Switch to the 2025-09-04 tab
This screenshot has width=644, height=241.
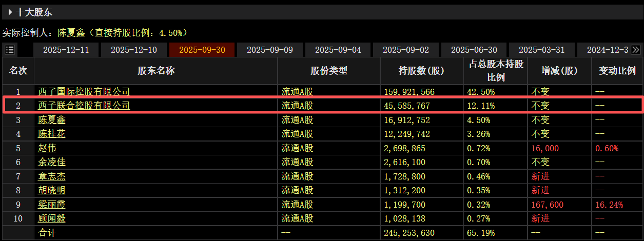click(338, 50)
